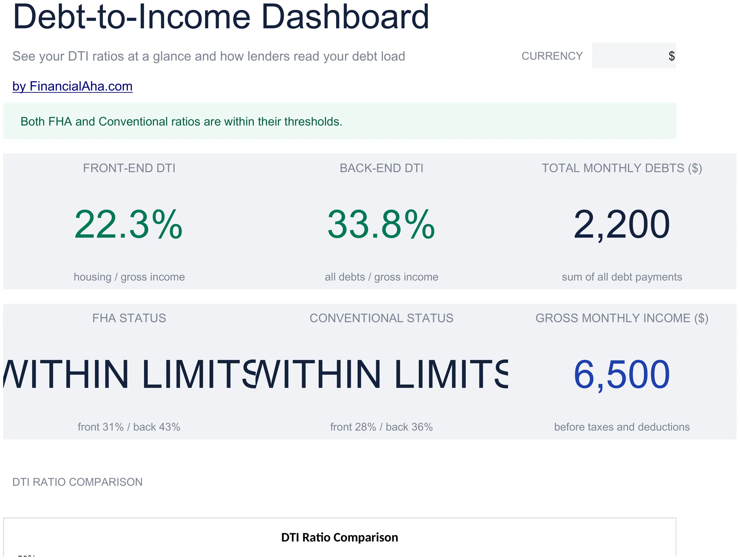The image size is (740, 560).
Task: Select the CURRENCY label
Action: point(552,56)
